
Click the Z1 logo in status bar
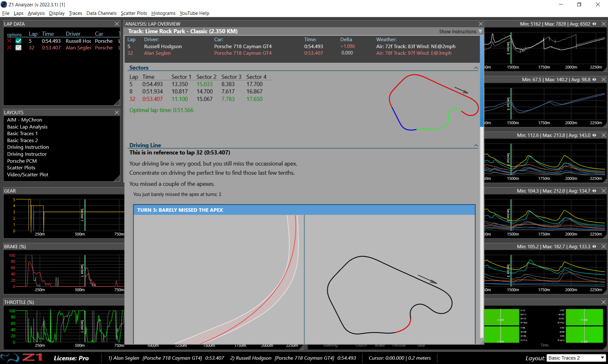coord(22,358)
